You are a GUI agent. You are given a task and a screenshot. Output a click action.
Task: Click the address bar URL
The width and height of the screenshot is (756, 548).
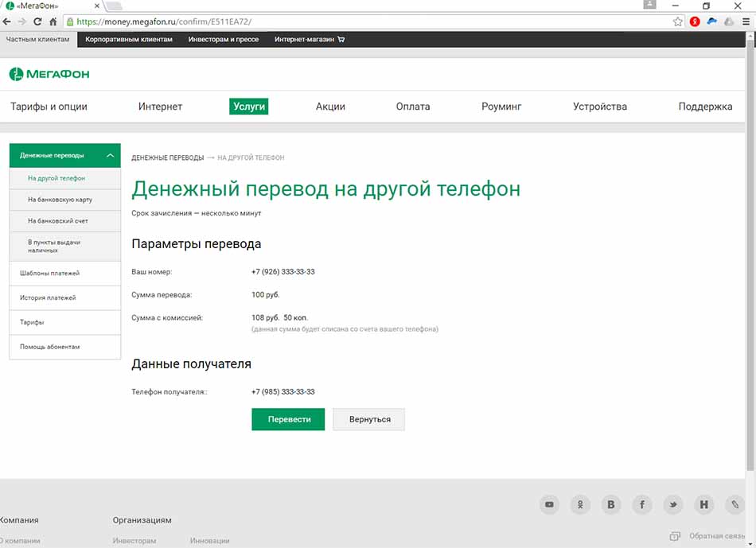164,21
